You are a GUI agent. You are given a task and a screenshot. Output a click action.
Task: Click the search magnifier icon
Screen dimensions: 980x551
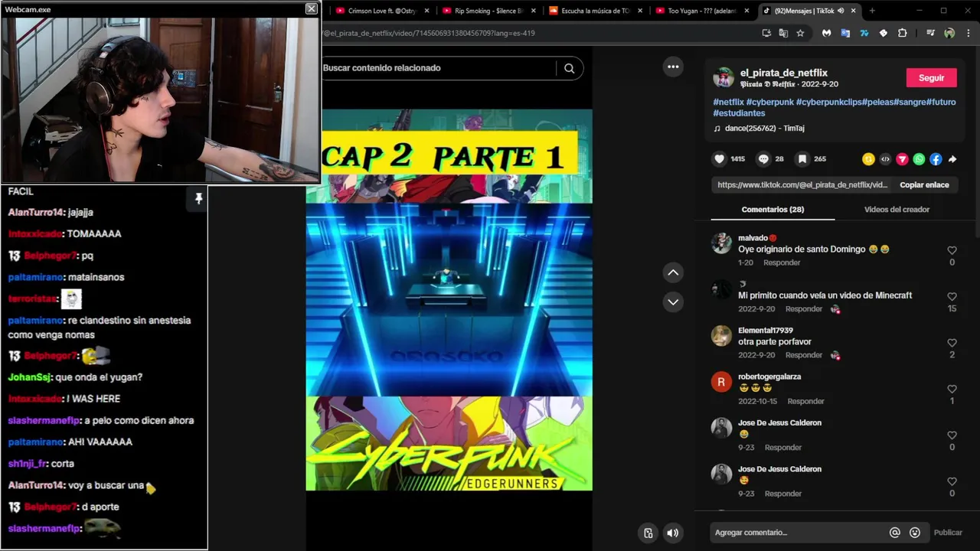click(x=569, y=68)
